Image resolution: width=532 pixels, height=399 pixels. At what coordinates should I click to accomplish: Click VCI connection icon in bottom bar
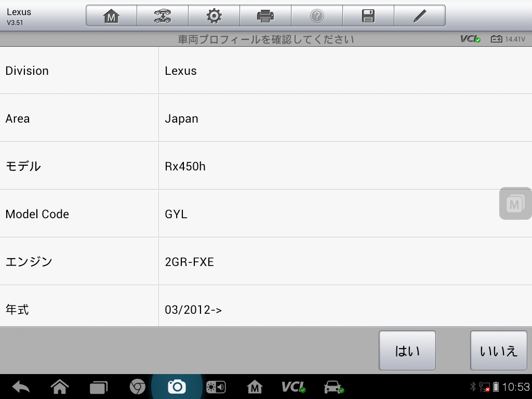coord(294,387)
